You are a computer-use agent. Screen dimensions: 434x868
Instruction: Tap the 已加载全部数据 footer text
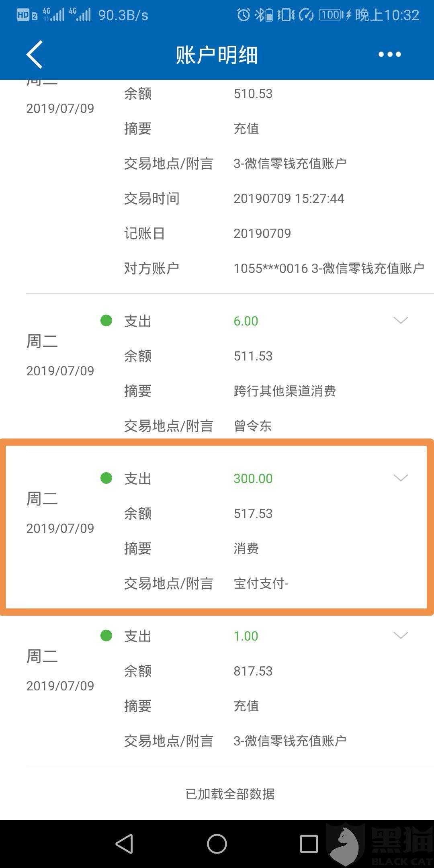[x=230, y=794]
